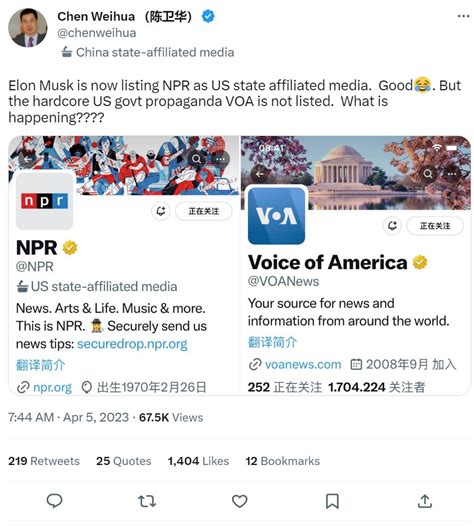Open Chen Weihua's profile picture

28,28
